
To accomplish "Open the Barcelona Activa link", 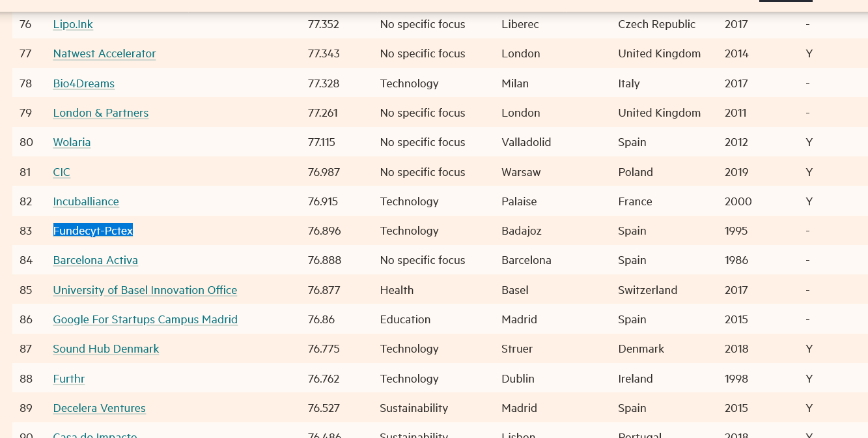I will pos(95,260).
